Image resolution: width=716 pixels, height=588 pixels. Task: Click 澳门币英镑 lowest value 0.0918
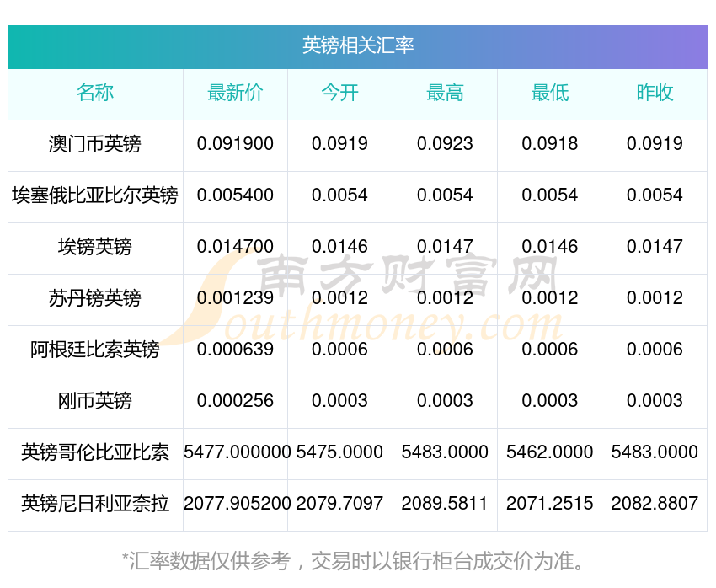[550, 144]
